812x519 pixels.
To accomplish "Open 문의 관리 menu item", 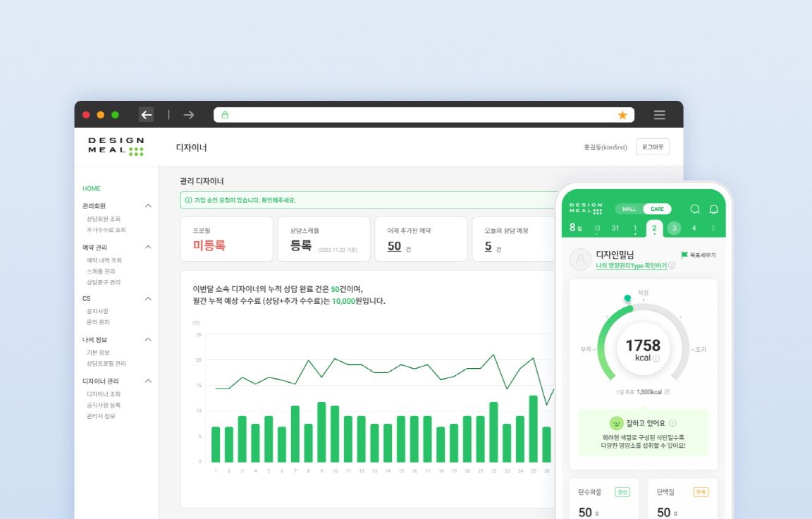I will (98, 322).
